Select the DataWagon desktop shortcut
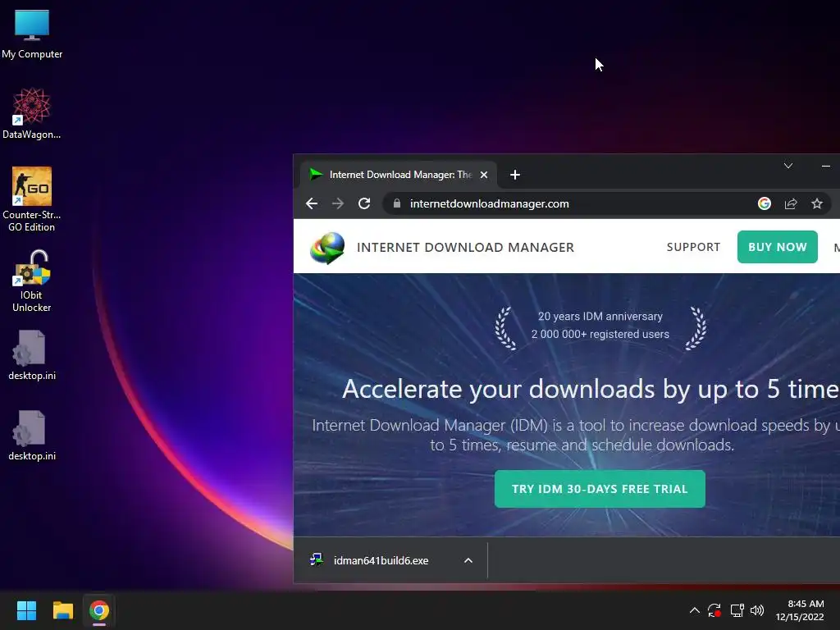Viewport: 840px width, 630px height. [x=32, y=113]
